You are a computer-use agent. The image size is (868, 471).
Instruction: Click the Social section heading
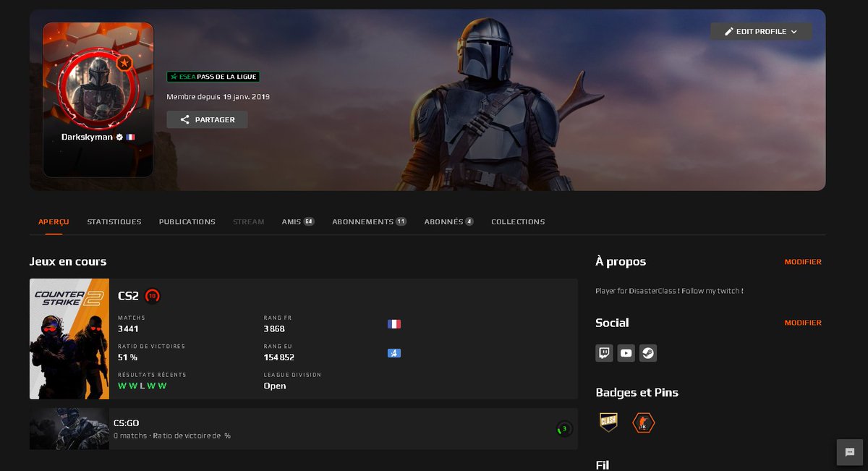tap(612, 323)
